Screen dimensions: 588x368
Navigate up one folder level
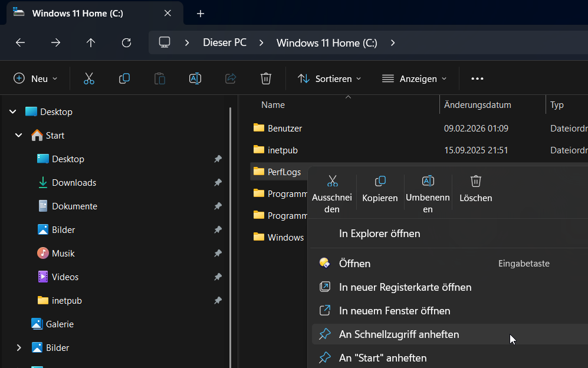point(91,43)
